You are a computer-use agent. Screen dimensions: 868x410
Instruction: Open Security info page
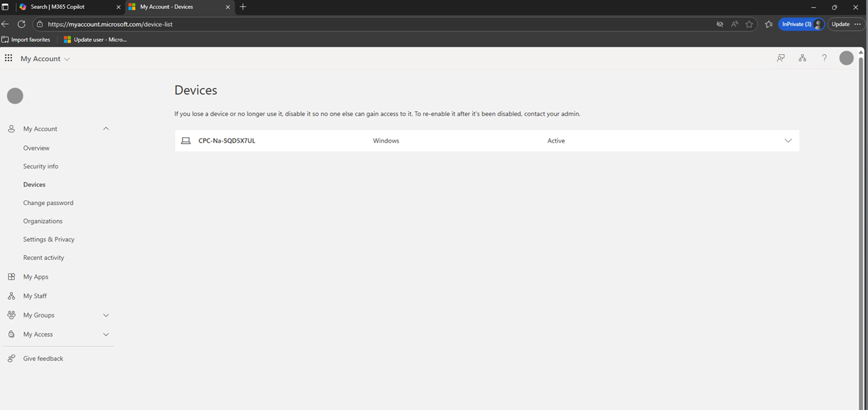pos(40,167)
